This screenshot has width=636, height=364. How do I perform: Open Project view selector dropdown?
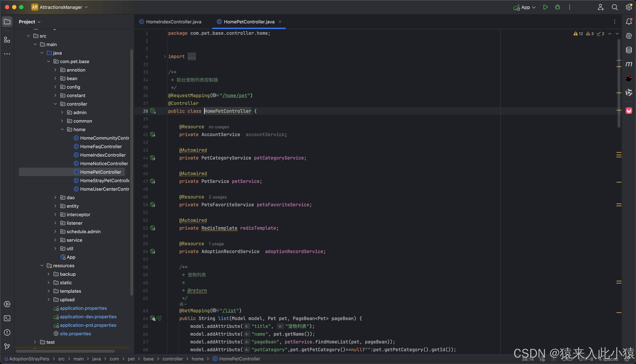[x=29, y=22]
